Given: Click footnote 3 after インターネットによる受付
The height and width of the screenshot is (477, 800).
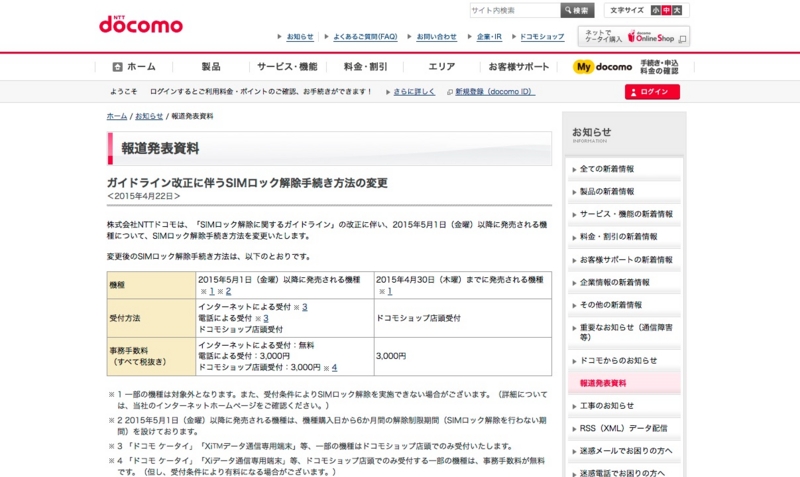Looking at the screenshot, I should [305, 307].
